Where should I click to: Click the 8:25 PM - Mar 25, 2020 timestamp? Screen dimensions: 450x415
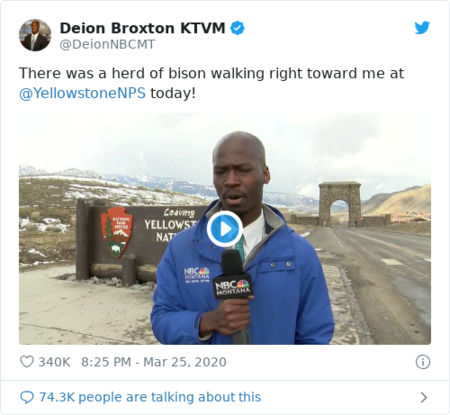[154, 362]
